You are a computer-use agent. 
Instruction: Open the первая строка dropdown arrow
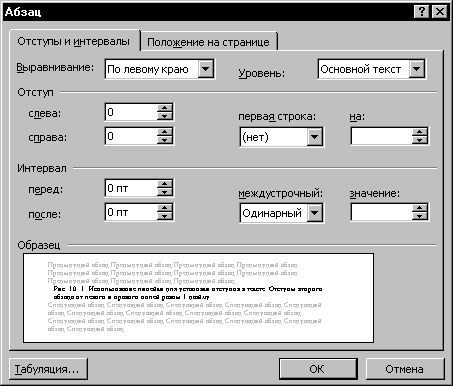314,137
